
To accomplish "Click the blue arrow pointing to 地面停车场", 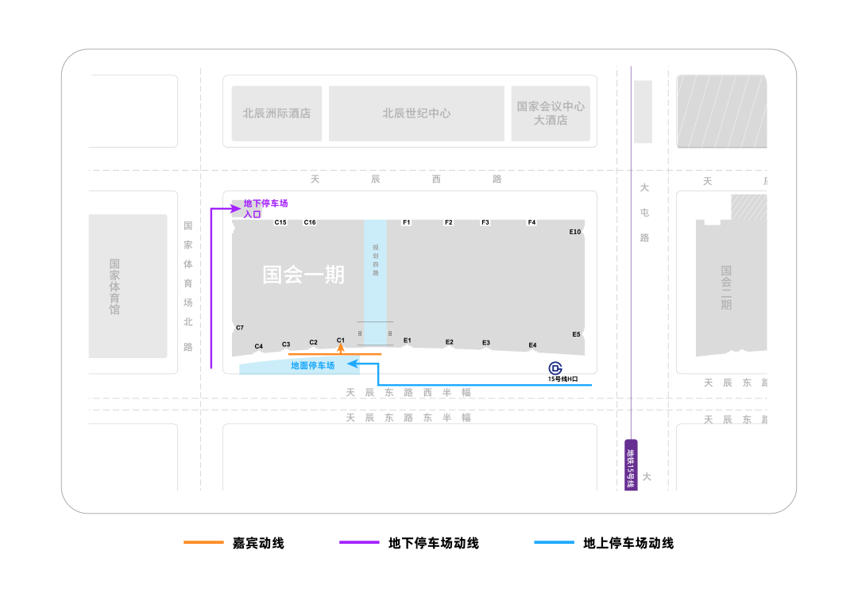I will [353, 364].
